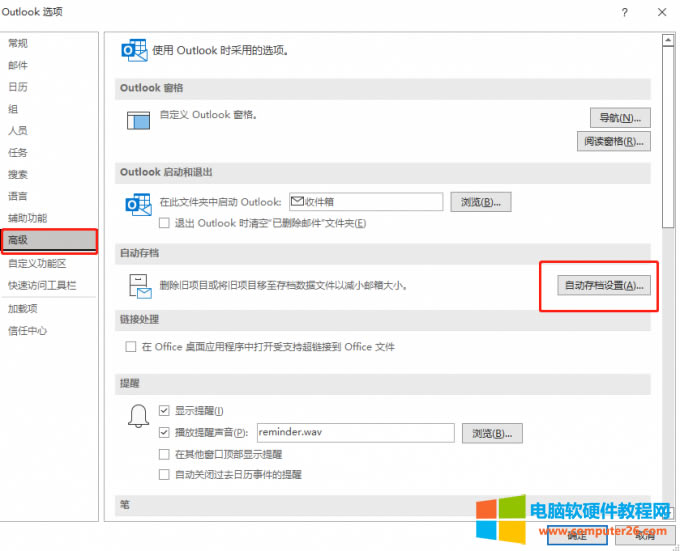Enable opening Office links in desktop apps

coord(130,347)
